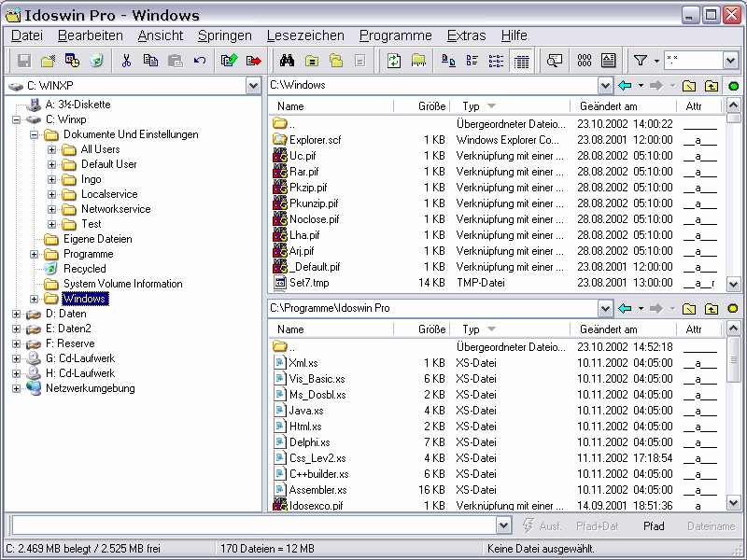Viewport: 747px width, 560px height.
Task: Expand the D: Daten drive node
Action: (16, 314)
